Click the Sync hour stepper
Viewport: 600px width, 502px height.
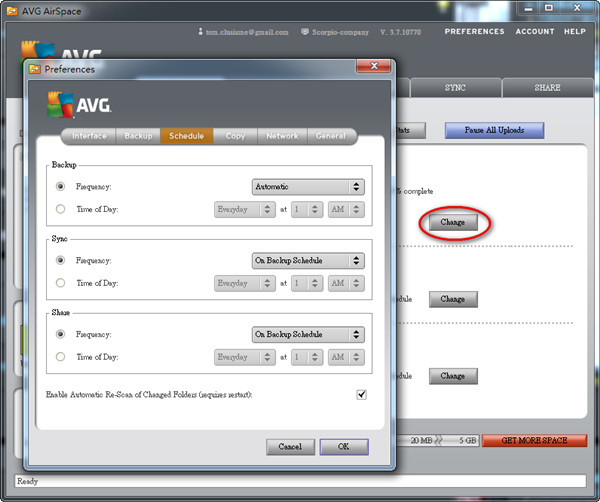point(307,283)
